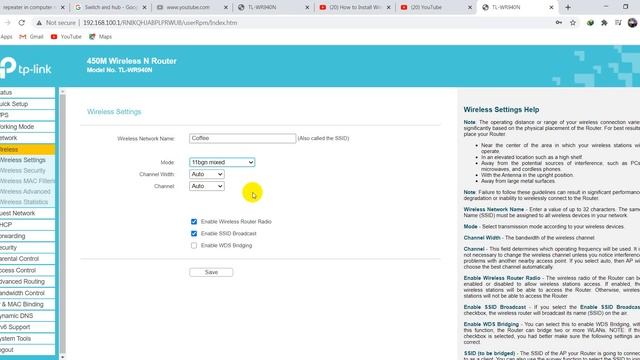The height and width of the screenshot is (360, 640).
Task: Click the tp-link logo
Action: pyautogui.click(x=26, y=68)
